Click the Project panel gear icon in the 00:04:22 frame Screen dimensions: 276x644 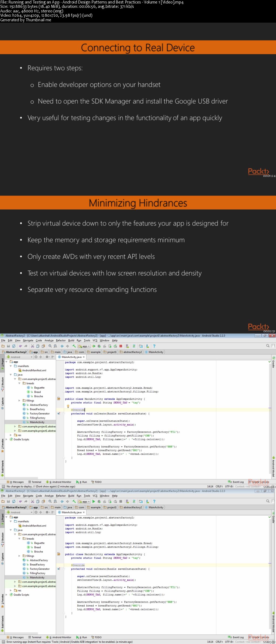tap(47, 357)
